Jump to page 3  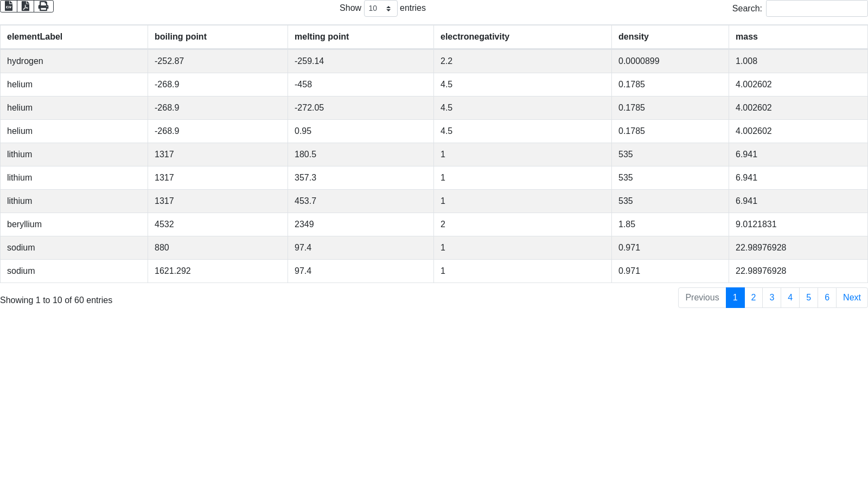772,298
